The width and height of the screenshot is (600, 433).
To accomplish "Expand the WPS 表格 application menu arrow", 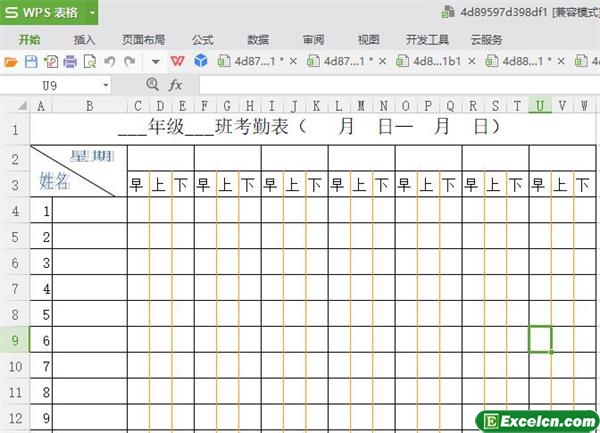I will 92,12.
